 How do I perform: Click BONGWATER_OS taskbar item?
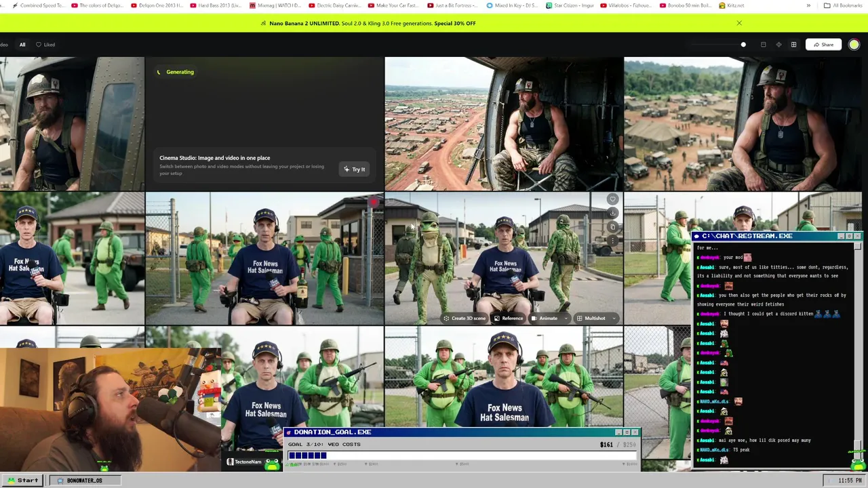click(85, 480)
